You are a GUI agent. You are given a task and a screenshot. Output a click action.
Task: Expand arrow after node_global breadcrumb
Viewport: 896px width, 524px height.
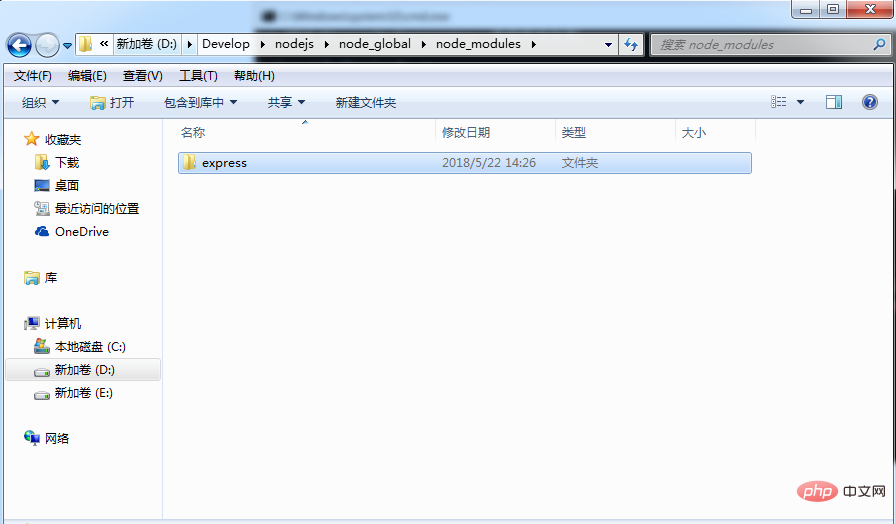(x=424, y=44)
